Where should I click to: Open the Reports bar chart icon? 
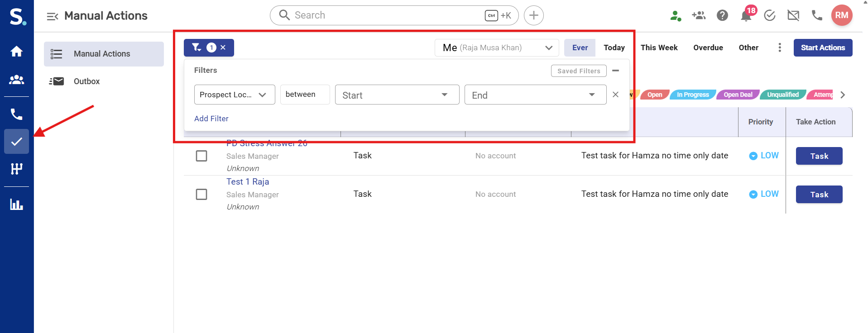click(x=17, y=205)
